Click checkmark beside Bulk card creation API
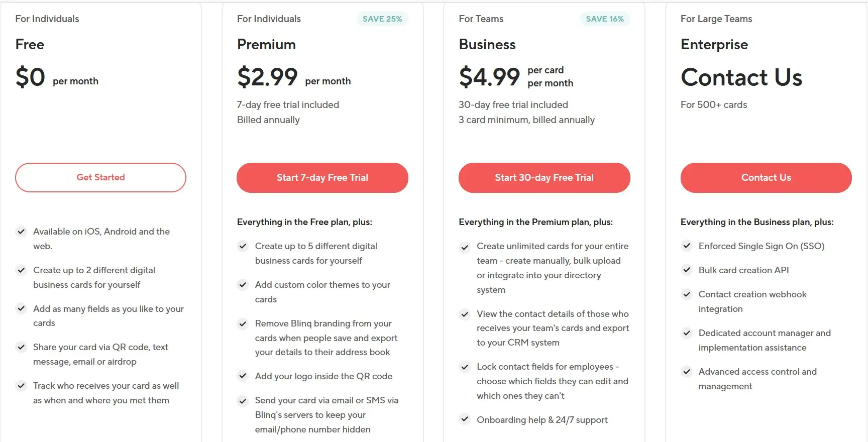The height and width of the screenshot is (442, 868). [x=687, y=270]
